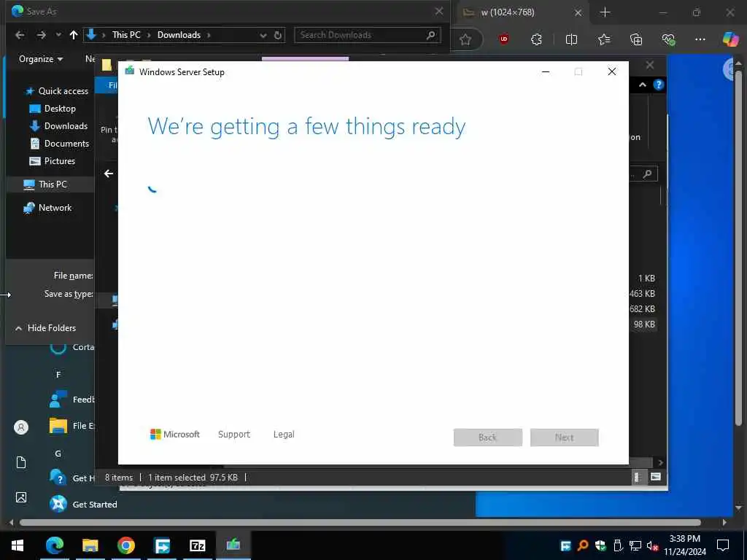Select Network in navigation pane
The width and height of the screenshot is (747, 560).
click(47, 208)
